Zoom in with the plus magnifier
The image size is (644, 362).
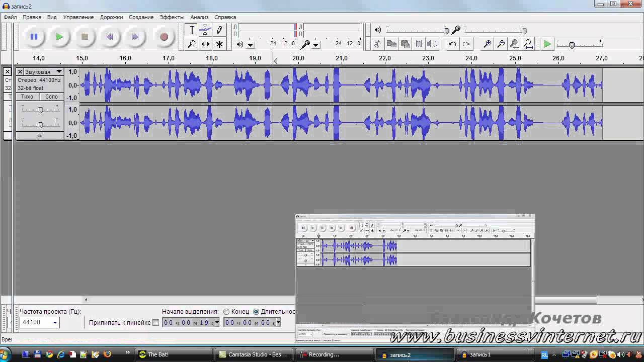[487, 44]
